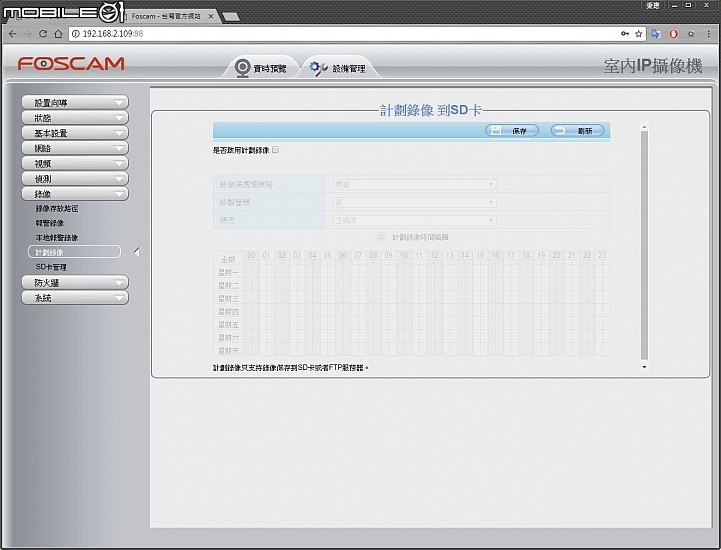The image size is (721, 550).
Task: Expand the 網絡 sidebar section
Action: click(x=75, y=148)
